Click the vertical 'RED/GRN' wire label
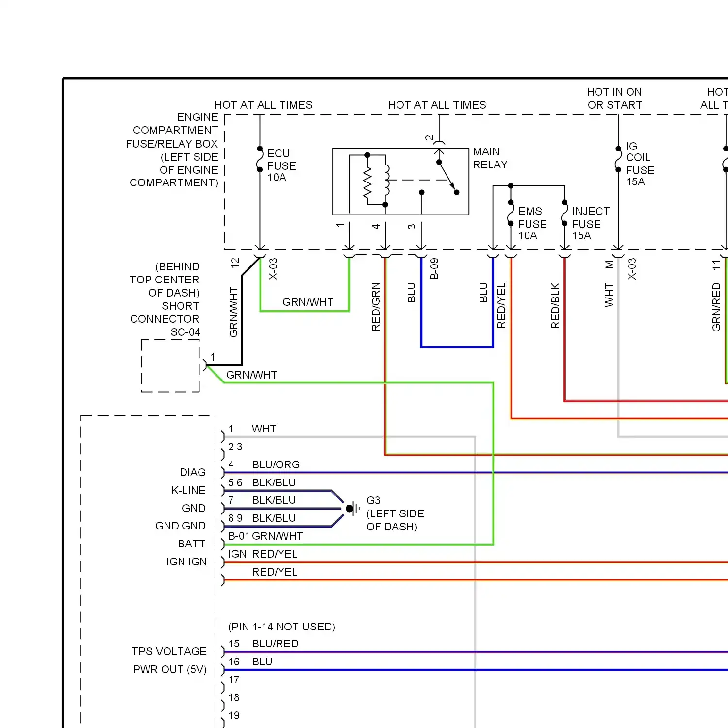This screenshot has width=728, height=728. (376, 307)
